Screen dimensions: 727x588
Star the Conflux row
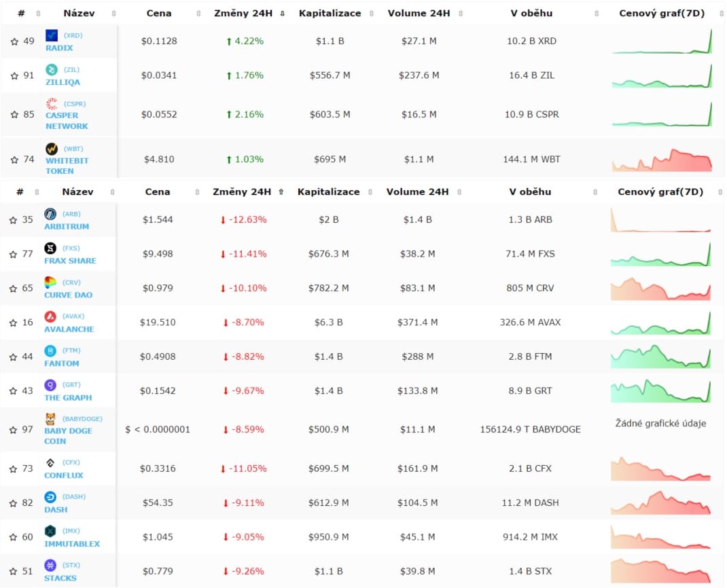13,469
